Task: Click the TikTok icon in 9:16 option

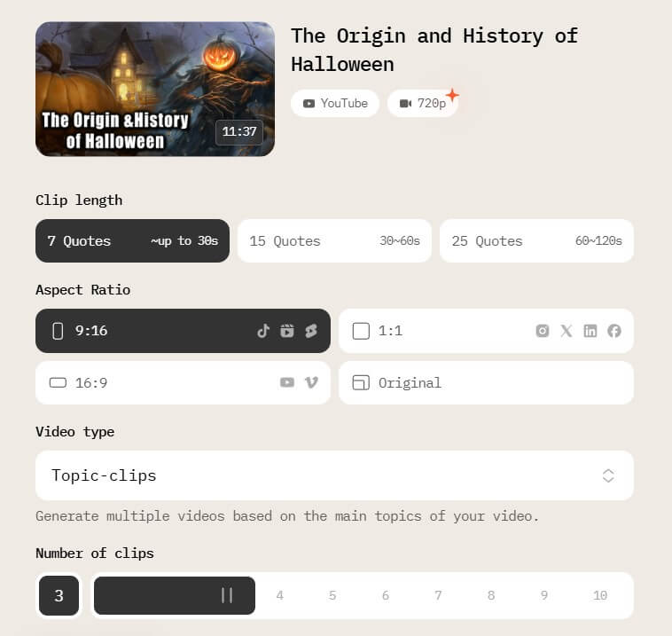Action: coord(263,331)
